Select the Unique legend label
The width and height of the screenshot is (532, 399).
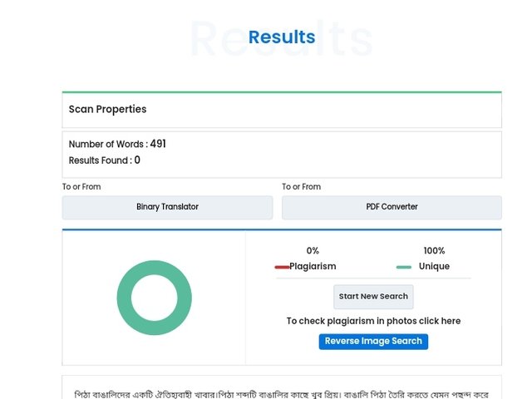pyautogui.click(x=434, y=266)
